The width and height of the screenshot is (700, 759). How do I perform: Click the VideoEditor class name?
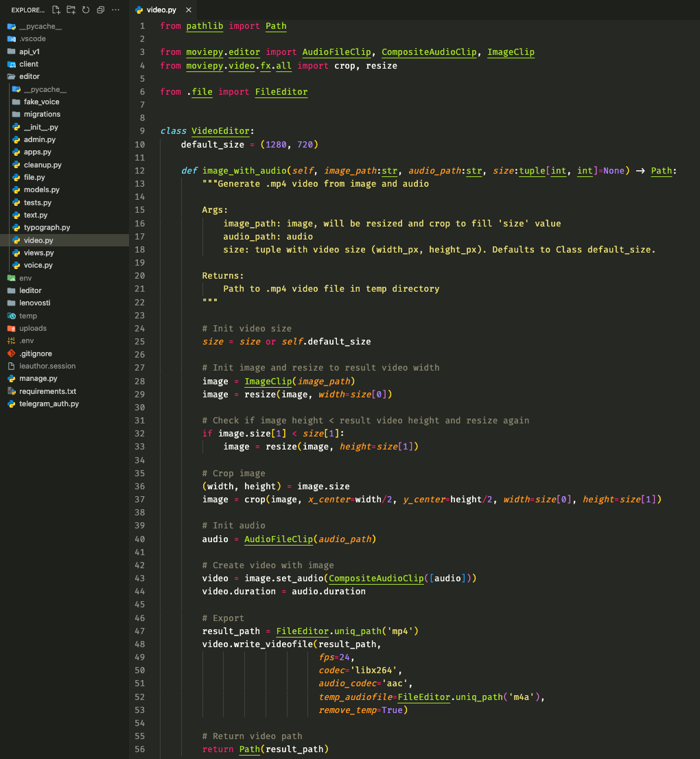[x=220, y=131]
